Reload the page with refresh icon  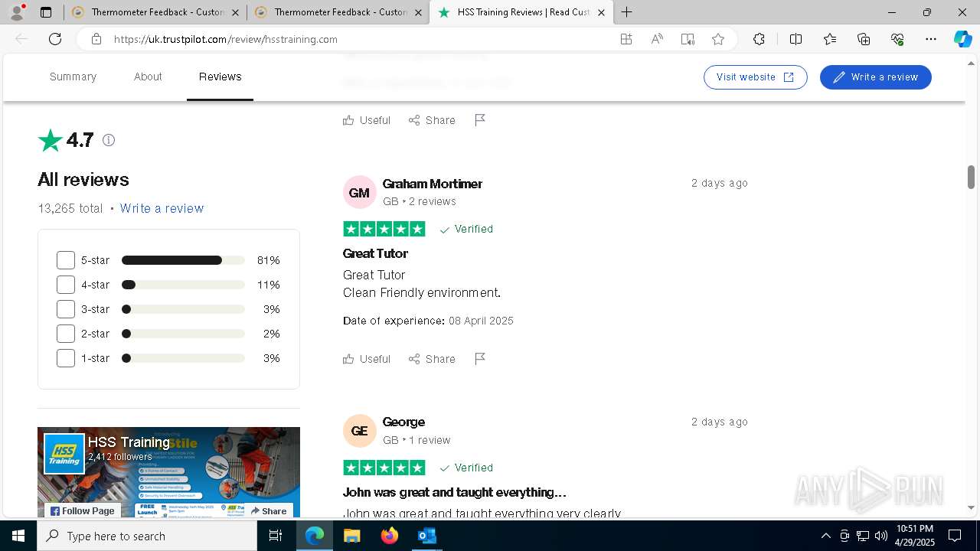point(55,39)
